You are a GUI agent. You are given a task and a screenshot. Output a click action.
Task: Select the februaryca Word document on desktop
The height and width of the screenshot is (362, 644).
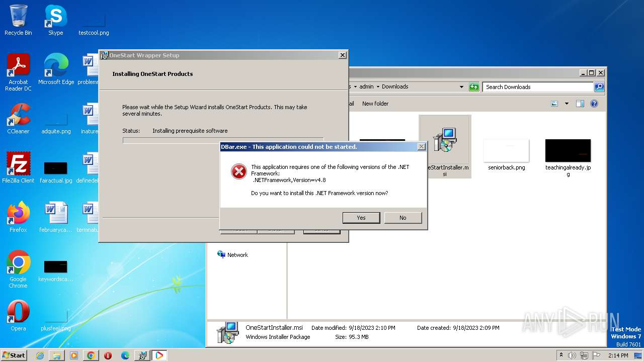(x=56, y=217)
